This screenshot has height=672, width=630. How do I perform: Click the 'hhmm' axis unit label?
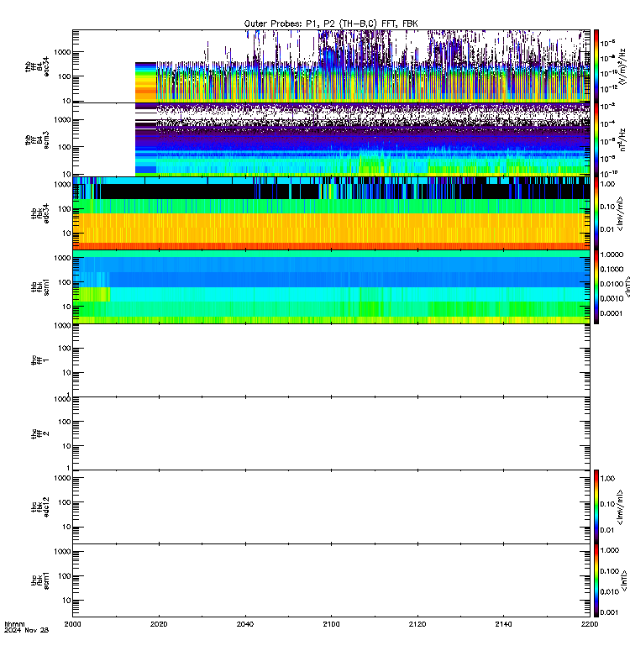14,624
